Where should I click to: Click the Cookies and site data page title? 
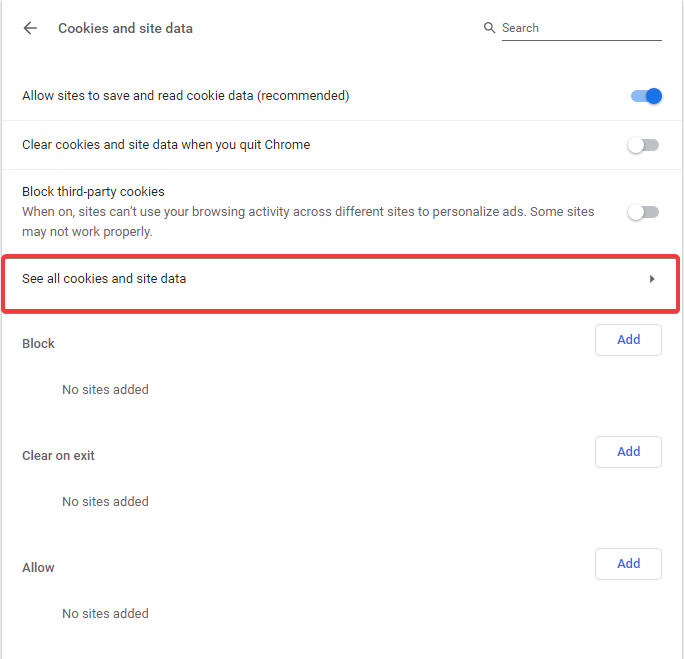(125, 28)
